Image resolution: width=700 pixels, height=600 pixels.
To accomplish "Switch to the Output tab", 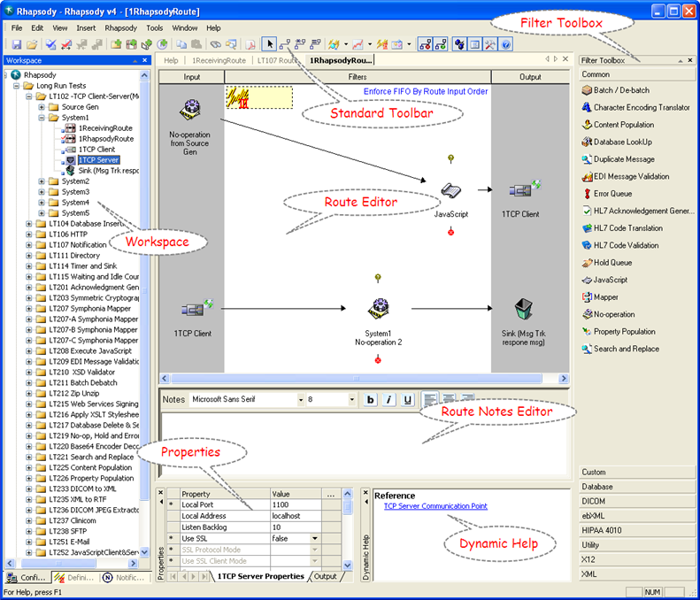I will [325, 577].
